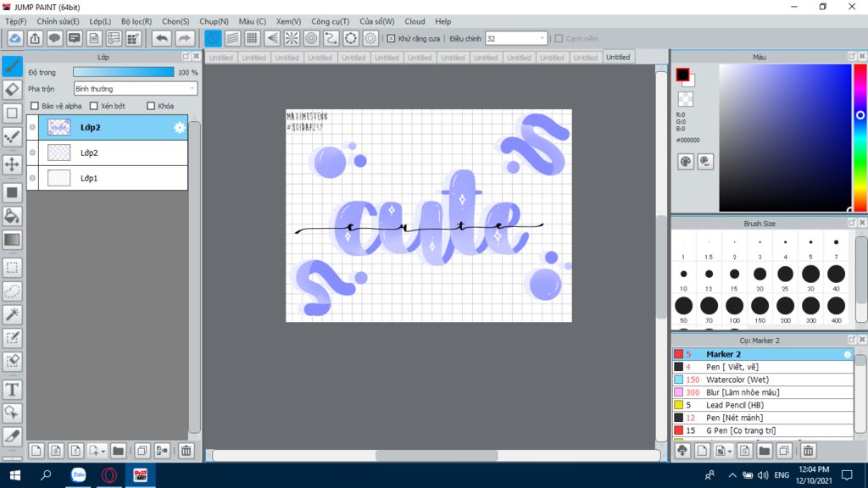This screenshot has height=488, width=868.
Task: Select the Lead Pencil (HB) brush
Action: 763,405
